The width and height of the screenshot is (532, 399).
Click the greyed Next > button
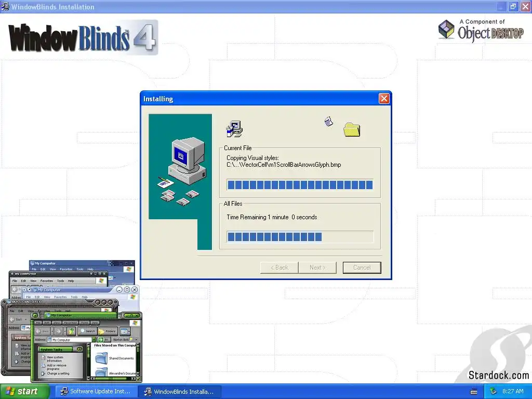coord(317,268)
